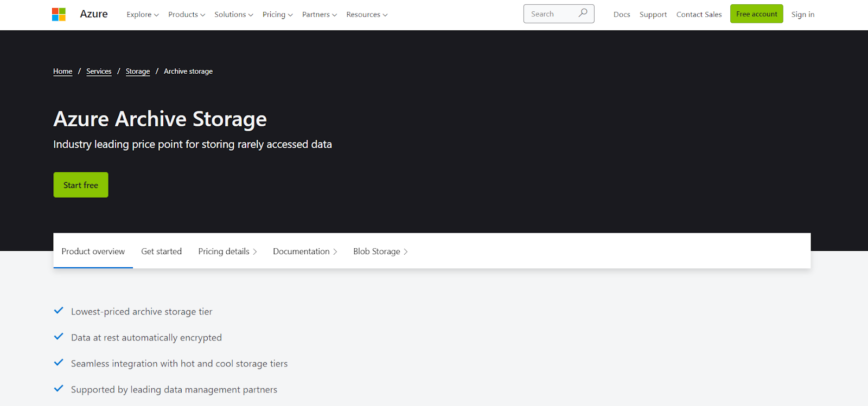868x406 pixels.
Task: Click the Start free button
Action: coord(81,185)
